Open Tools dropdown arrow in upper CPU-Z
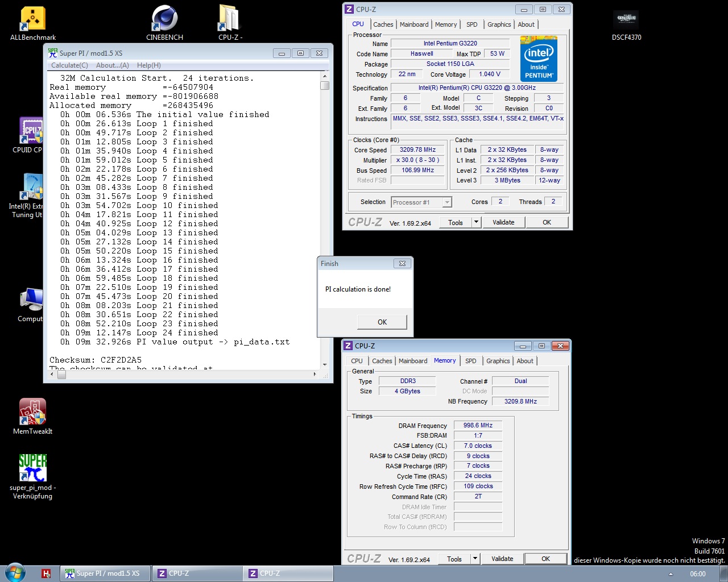 click(477, 222)
